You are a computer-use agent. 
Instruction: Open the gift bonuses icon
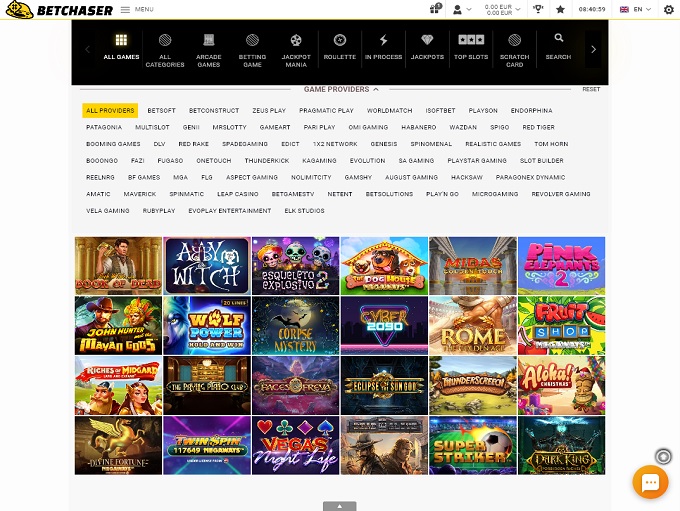coord(436,9)
